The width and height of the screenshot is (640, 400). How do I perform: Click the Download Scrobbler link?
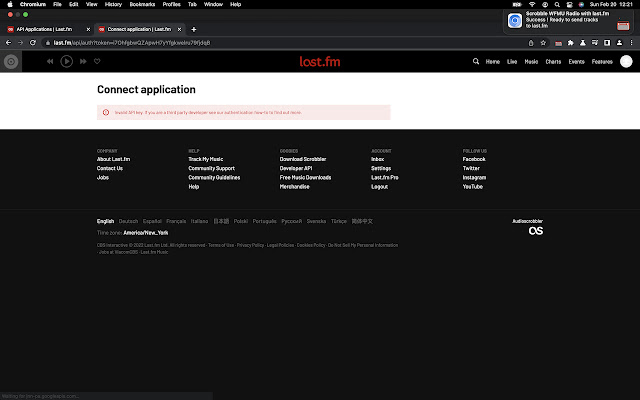302,159
